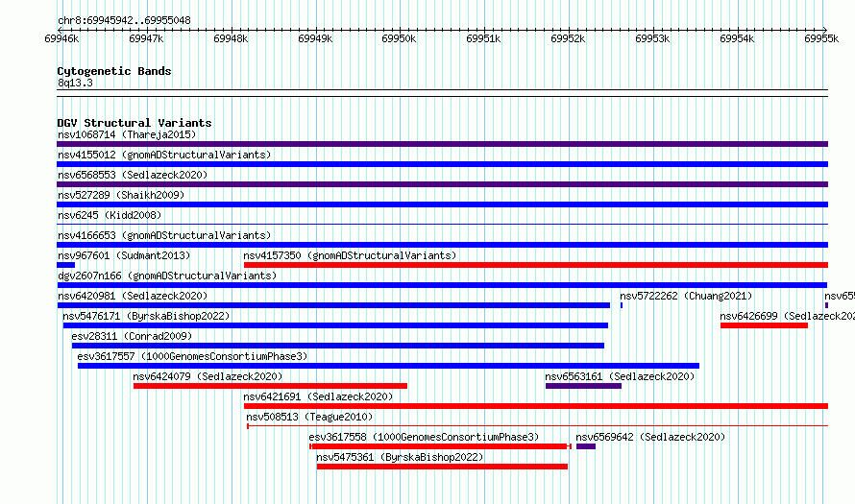Viewport: 855px width, 504px height.
Task: Click the red bar under nsv6424079
Action: [x=270, y=386]
